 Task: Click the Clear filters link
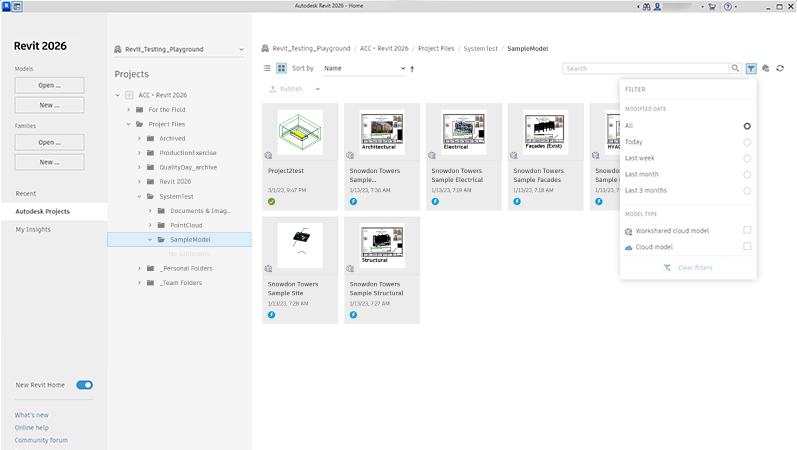pyautogui.click(x=695, y=267)
